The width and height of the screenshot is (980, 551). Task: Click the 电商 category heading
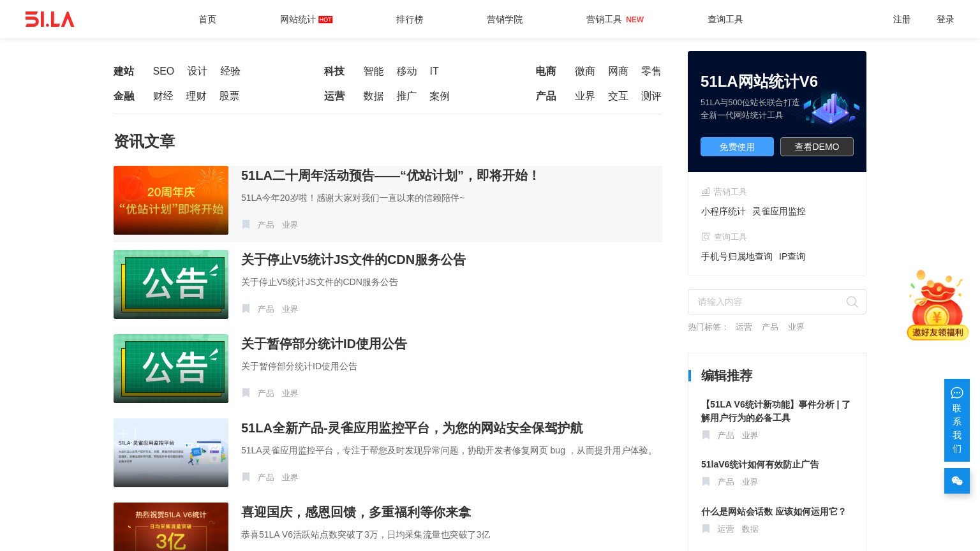click(546, 71)
